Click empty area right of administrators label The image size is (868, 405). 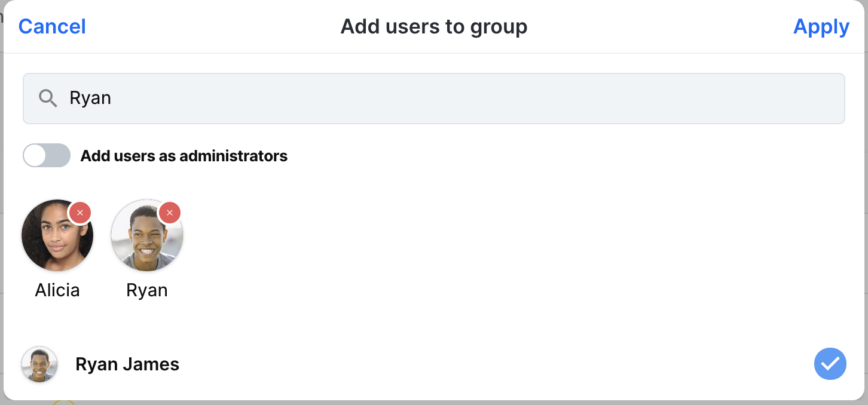562,156
